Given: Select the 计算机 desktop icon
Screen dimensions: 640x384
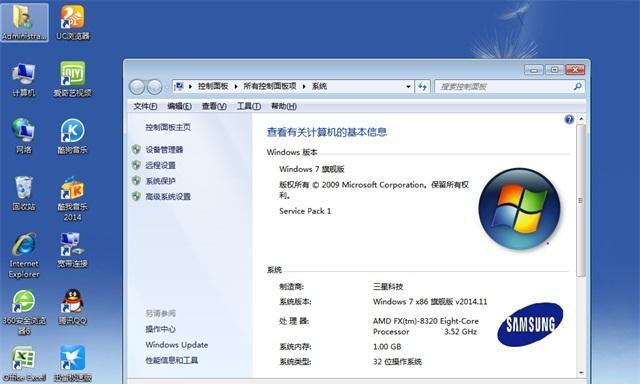Looking at the screenshot, I should [24, 80].
